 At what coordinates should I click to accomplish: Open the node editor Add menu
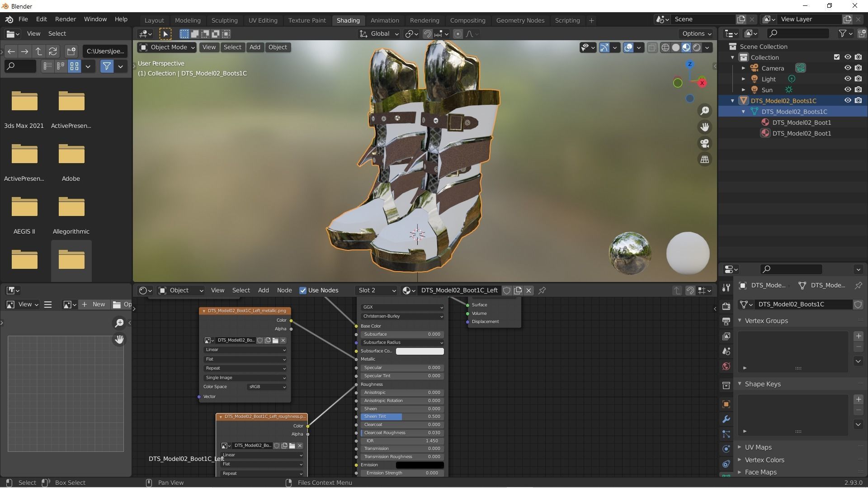coord(263,291)
